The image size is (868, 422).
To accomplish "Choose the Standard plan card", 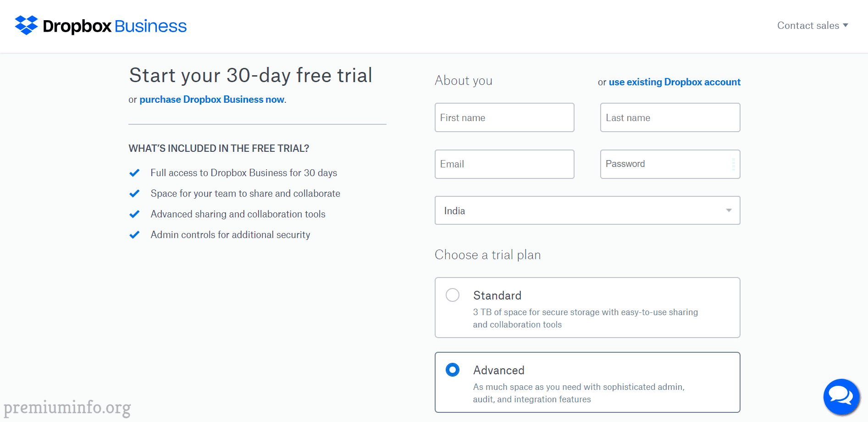I will (587, 308).
